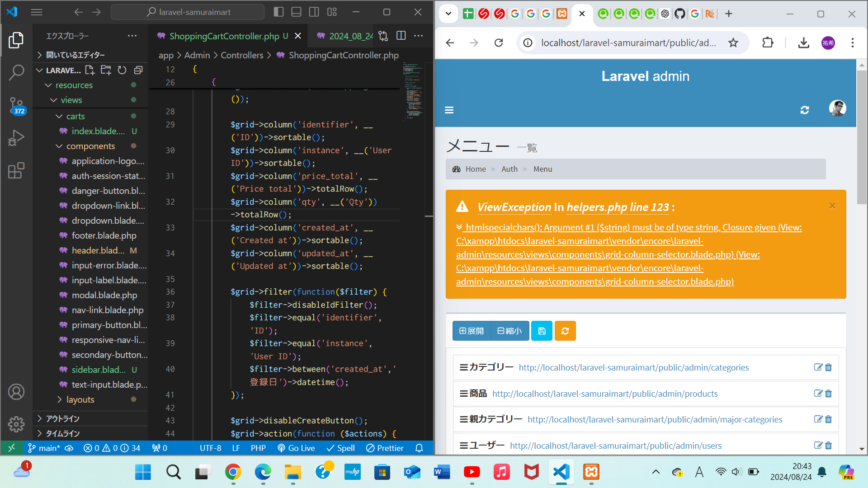Open the Run and Debug view
The image size is (868, 488).
coord(16,138)
